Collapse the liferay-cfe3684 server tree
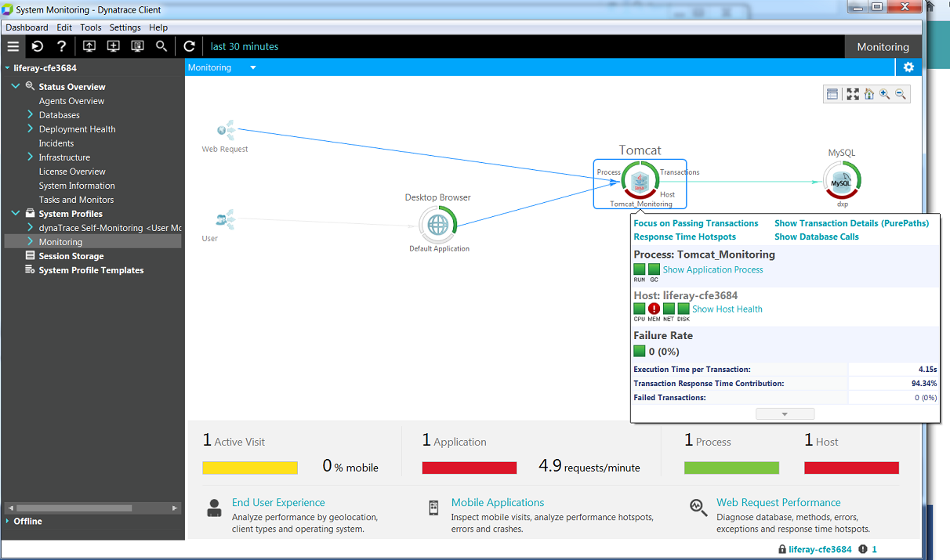 coord(7,68)
